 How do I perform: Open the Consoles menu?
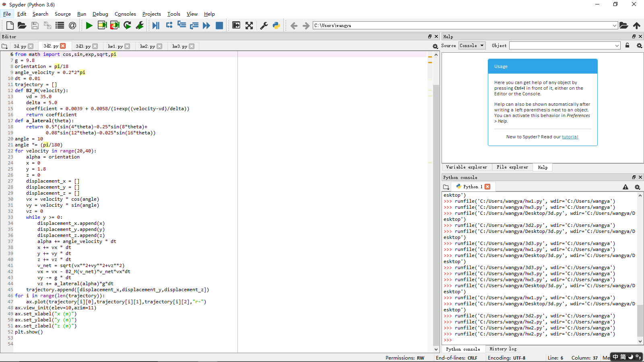pyautogui.click(x=125, y=14)
